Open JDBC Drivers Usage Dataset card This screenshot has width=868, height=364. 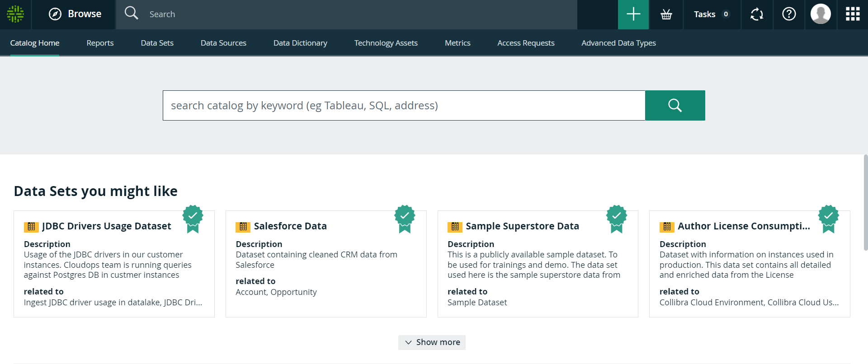[x=106, y=226]
